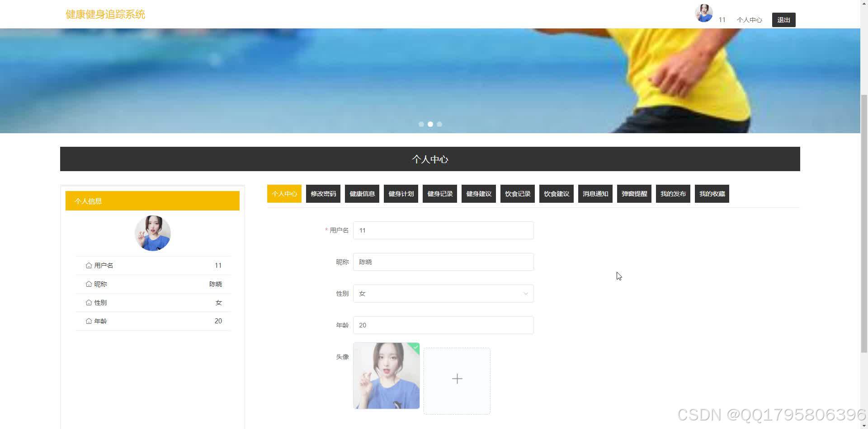Click the user avatar in top header

704,13
